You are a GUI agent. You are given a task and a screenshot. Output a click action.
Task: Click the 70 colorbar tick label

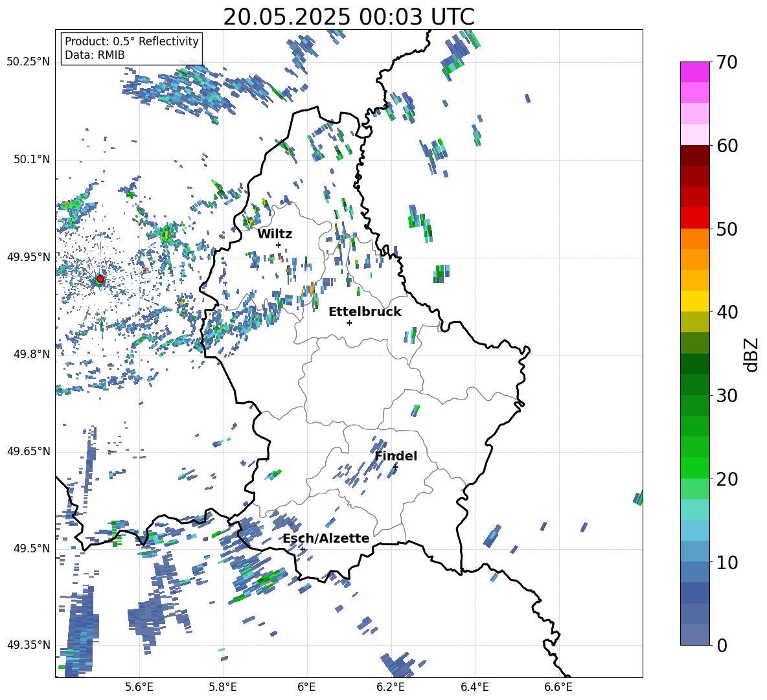pyautogui.click(x=727, y=63)
